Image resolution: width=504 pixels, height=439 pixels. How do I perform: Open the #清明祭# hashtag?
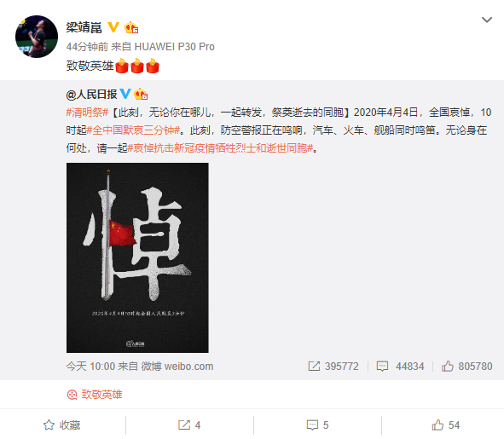click(87, 113)
